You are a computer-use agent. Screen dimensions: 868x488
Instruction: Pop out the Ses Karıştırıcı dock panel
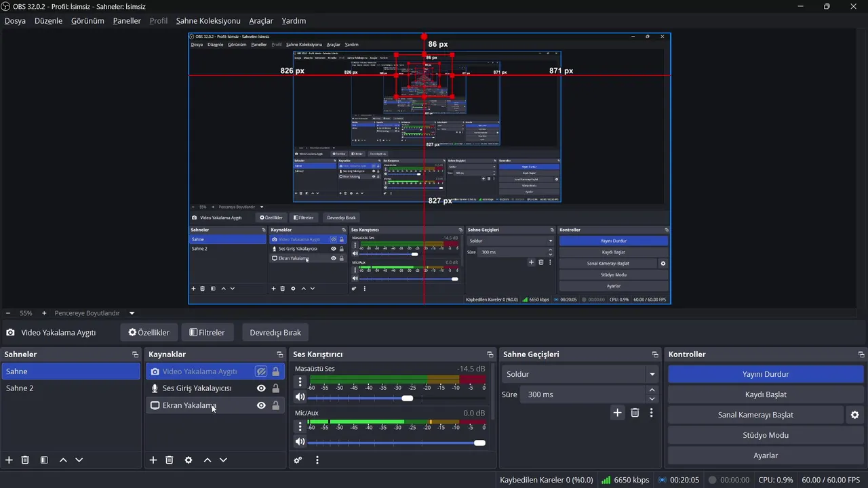pos(490,354)
